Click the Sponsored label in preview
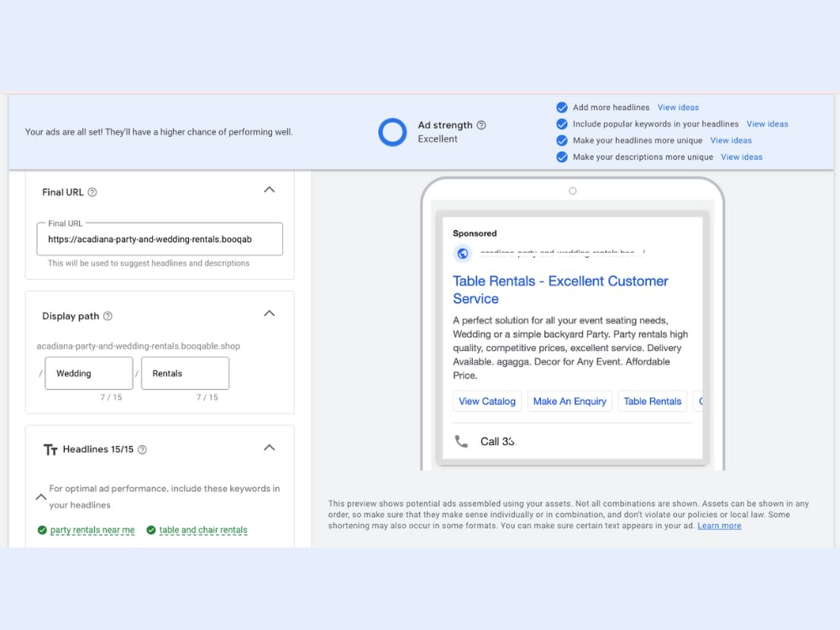The height and width of the screenshot is (630, 840). (x=475, y=234)
